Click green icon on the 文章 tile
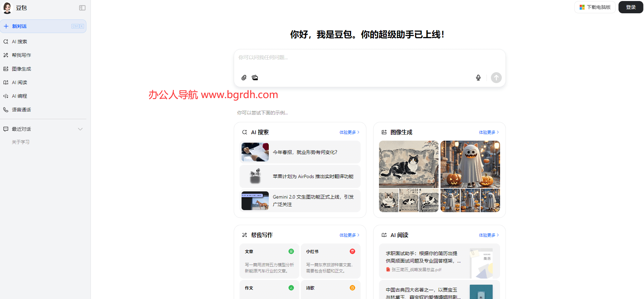This screenshot has width=644, height=299. (291, 251)
